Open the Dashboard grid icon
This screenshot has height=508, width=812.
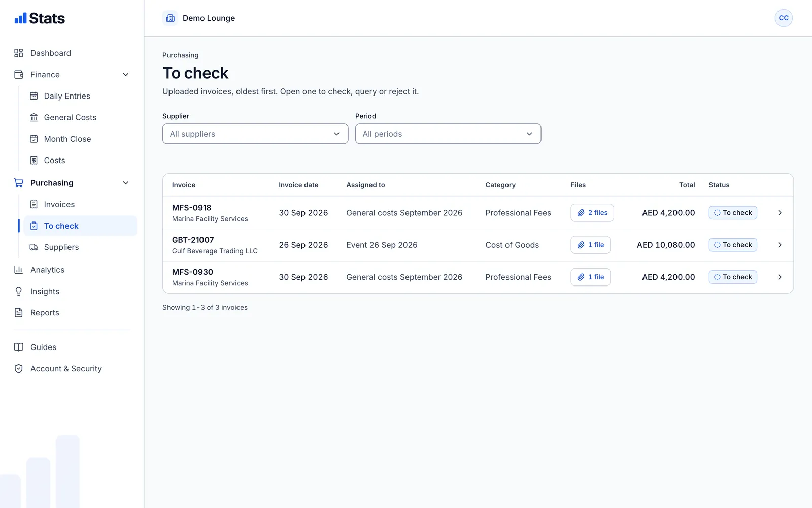coord(19,53)
